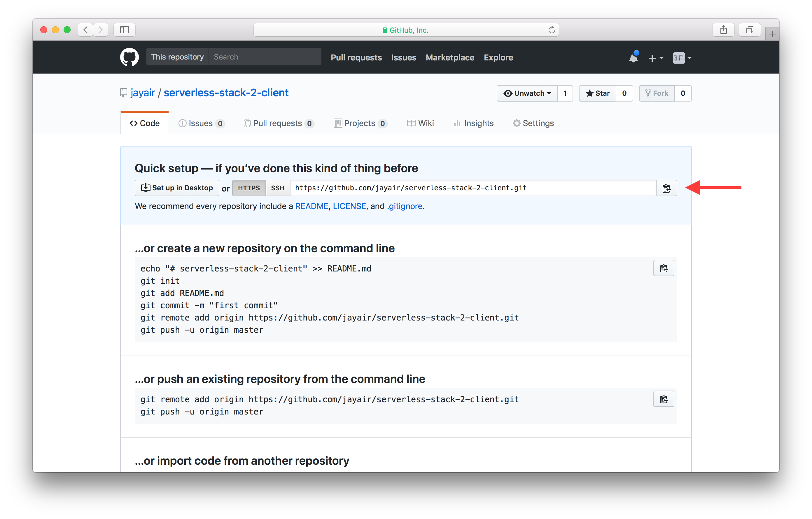Viewport: 812px width, 519px height.
Task: Open the plus create-new dropdown
Action: tap(655, 58)
